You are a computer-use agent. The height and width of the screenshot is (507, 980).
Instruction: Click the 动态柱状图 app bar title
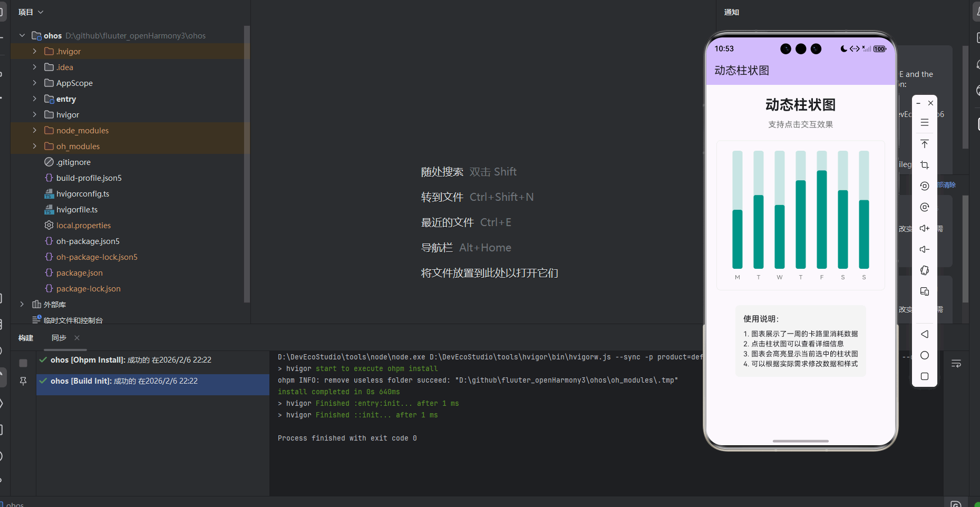point(742,71)
